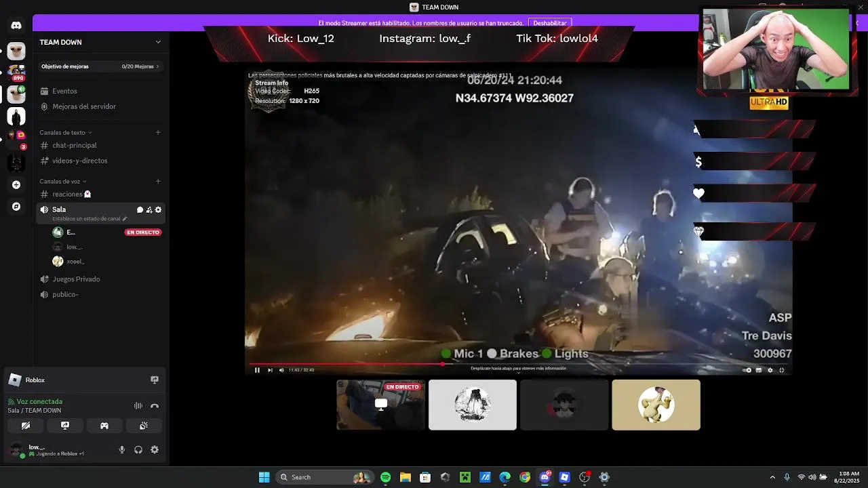Open video player settings gear
The image size is (868, 488).
(770, 370)
